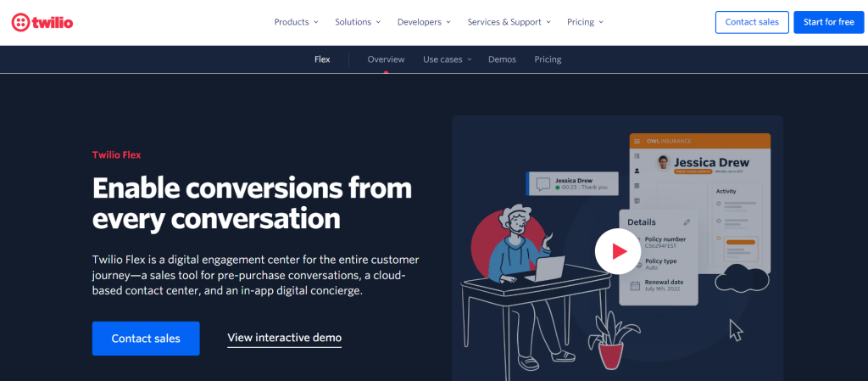The image size is (868, 381).
Task: Expand the Services & Support menu
Action: pos(509,22)
